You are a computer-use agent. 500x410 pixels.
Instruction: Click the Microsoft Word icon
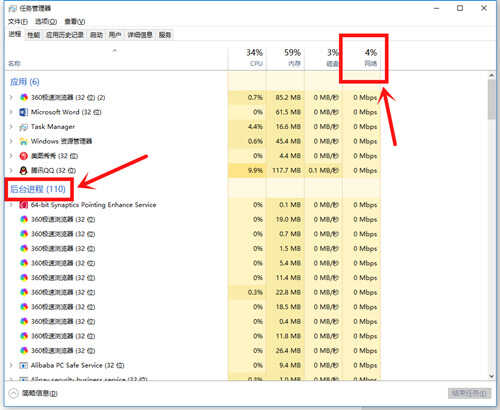tap(24, 112)
